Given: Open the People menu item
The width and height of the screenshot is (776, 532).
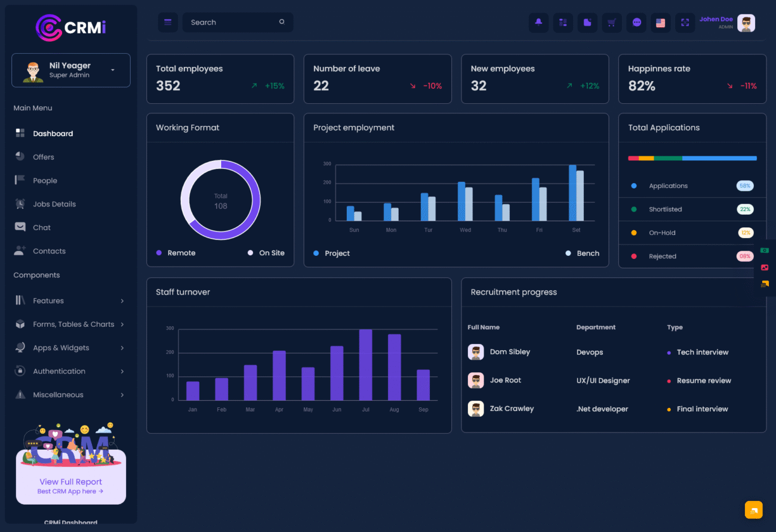Looking at the screenshot, I should point(45,181).
